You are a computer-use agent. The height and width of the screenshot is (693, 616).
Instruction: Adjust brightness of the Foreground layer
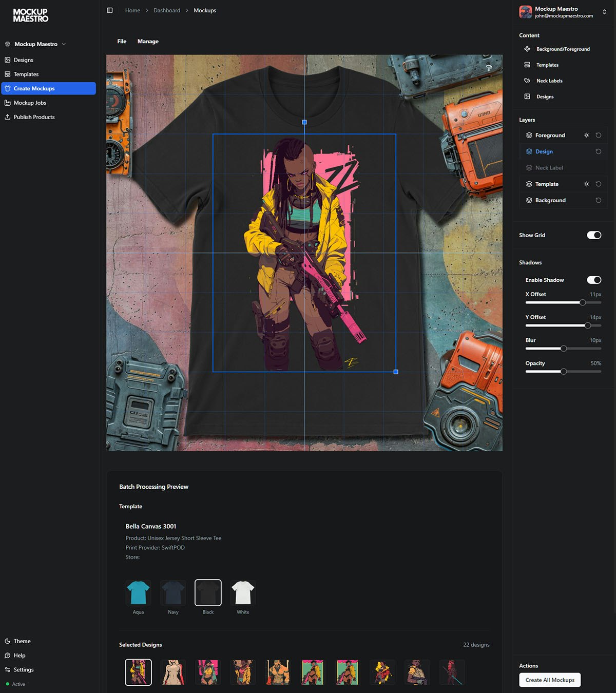coord(587,135)
